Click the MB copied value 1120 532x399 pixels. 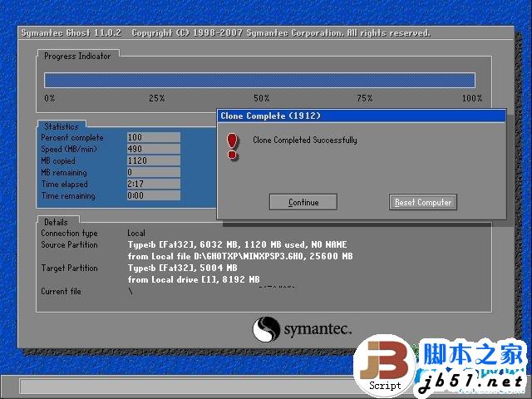tap(154, 160)
